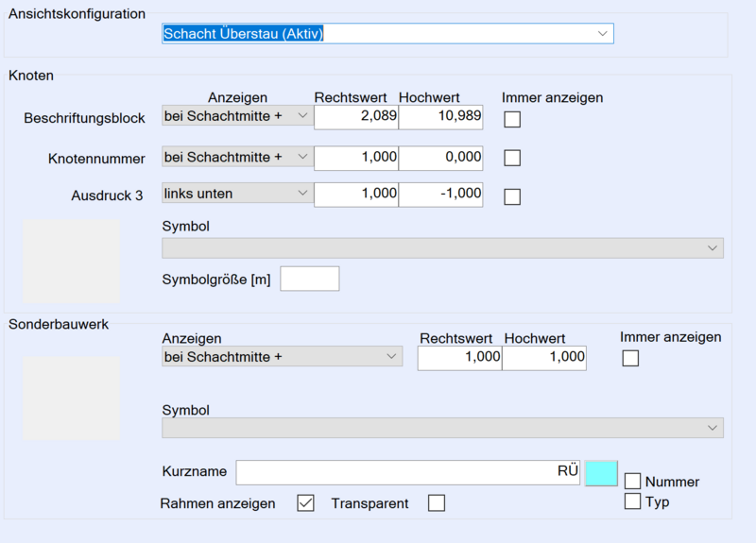Open Sonderbauwerk Anzeigen dropdown
Image resolution: width=756 pixels, height=543 pixels.
[x=282, y=356]
